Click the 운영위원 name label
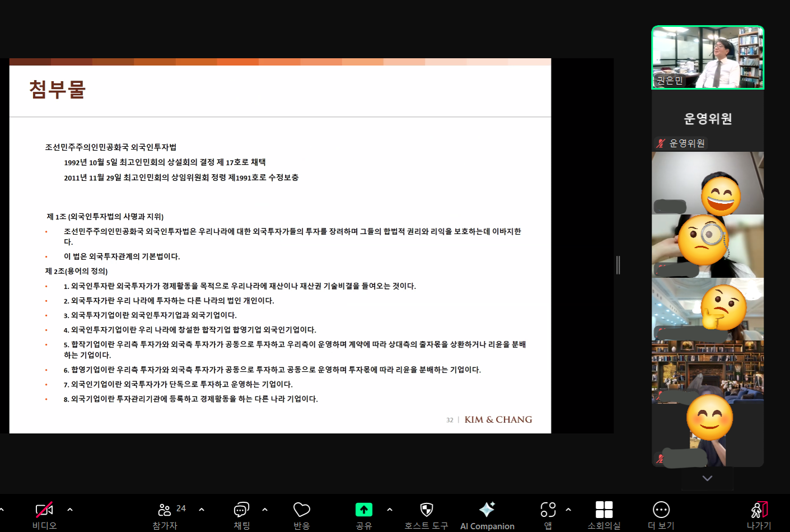Screen dimensions: 790x532 pos(687,143)
